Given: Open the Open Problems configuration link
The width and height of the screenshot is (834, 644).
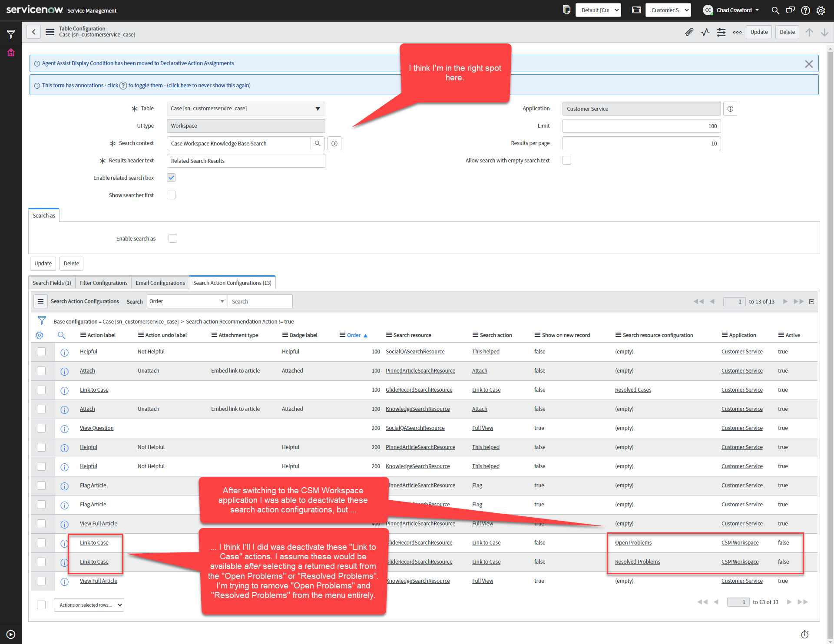Looking at the screenshot, I should pos(633,543).
